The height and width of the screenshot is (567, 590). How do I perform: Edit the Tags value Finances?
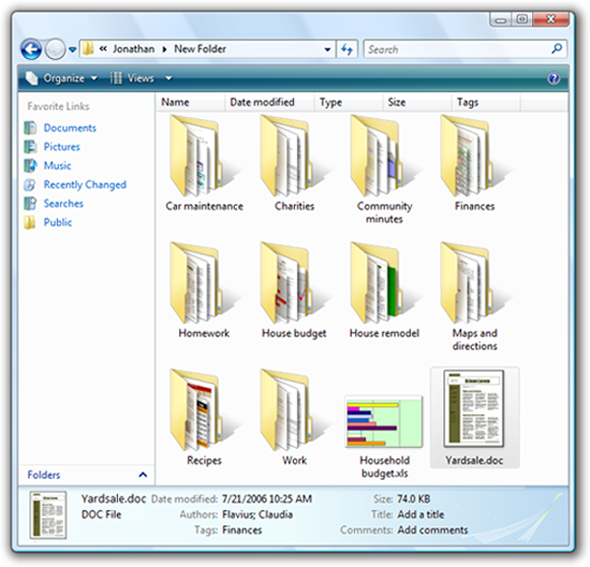[242, 530]
